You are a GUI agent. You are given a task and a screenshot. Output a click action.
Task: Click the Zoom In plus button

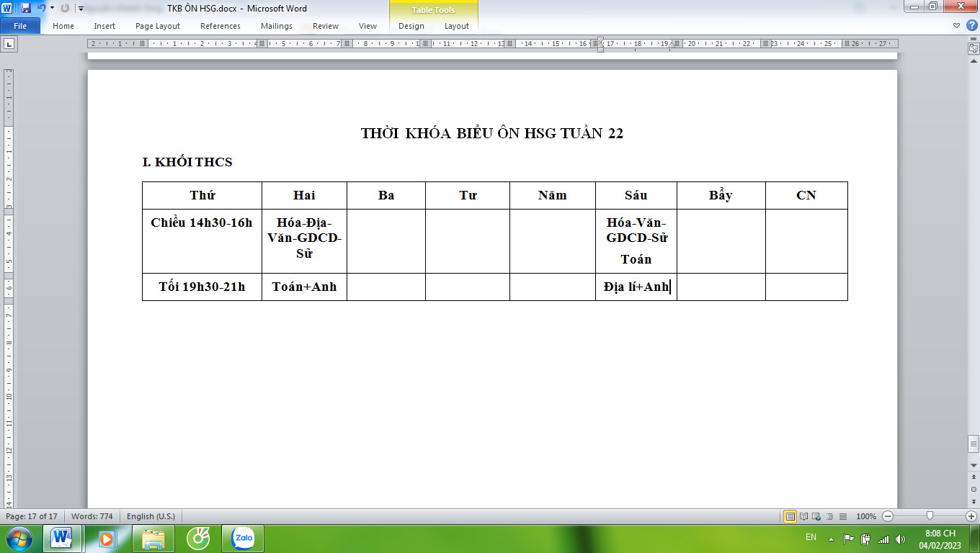coord(971,516)
